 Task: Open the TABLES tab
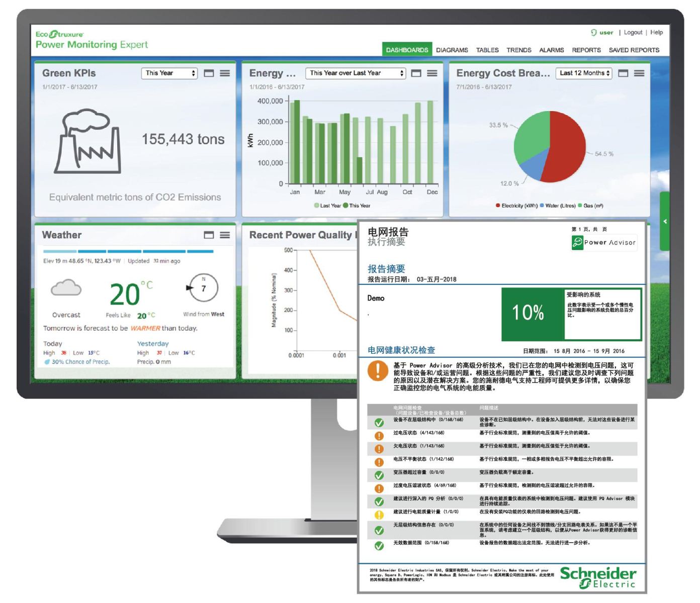point(487,50)
